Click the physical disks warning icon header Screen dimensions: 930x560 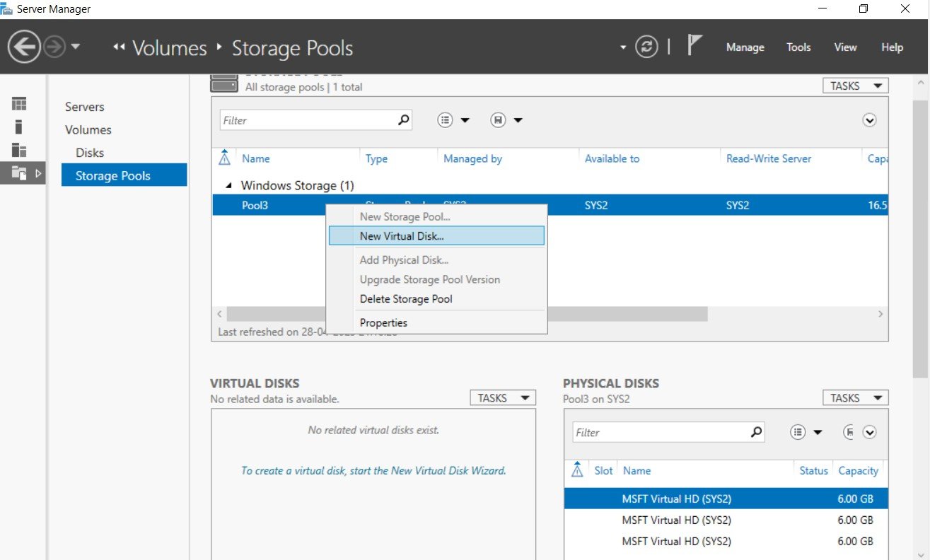click(577, 469)
